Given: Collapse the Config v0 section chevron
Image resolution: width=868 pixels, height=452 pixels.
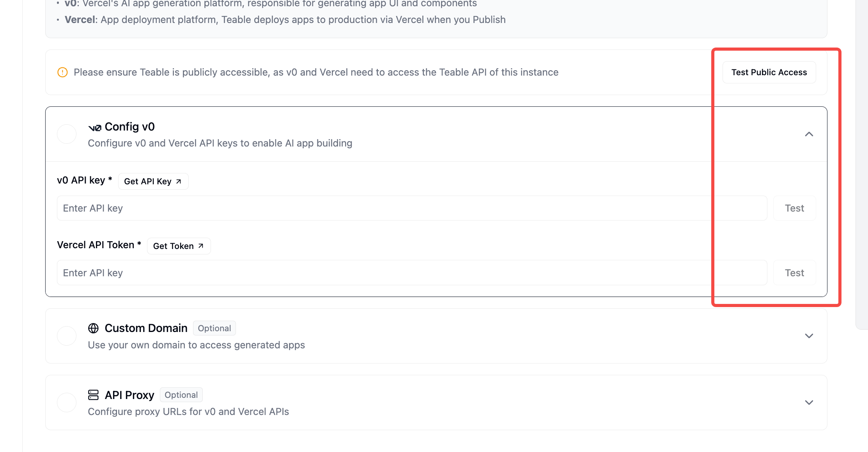Looking at the screenshot, I should [809, 134].
